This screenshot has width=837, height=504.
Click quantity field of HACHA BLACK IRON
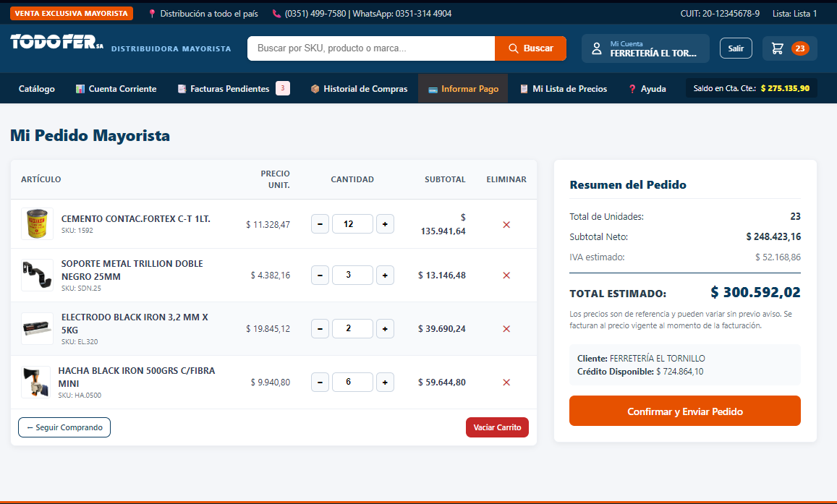click(352, 382)
